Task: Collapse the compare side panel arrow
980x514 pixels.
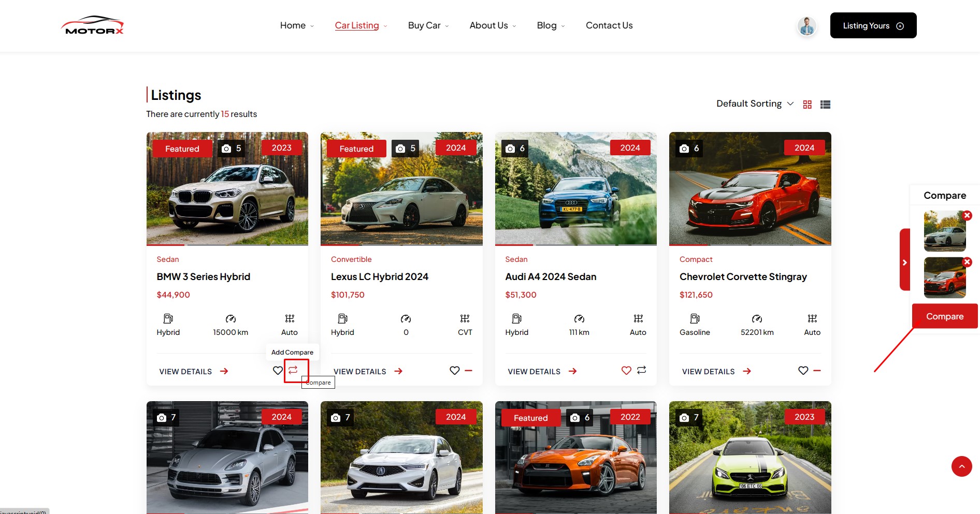Action: click(905, 262)
